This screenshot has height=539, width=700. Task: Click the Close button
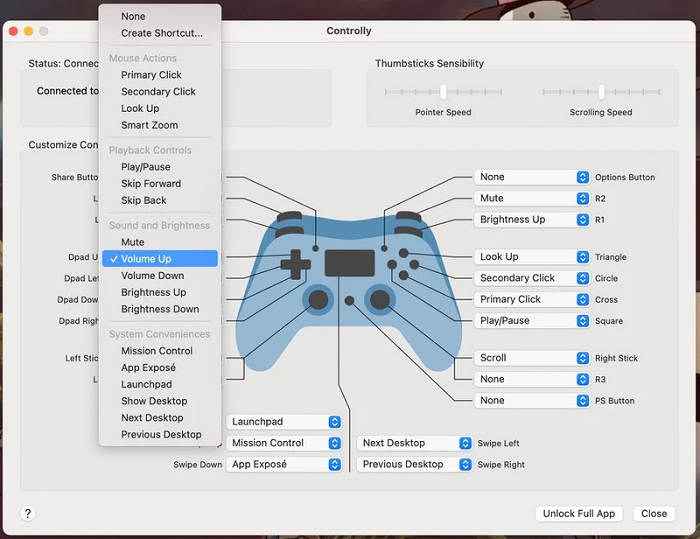click(x=654, y=514)
